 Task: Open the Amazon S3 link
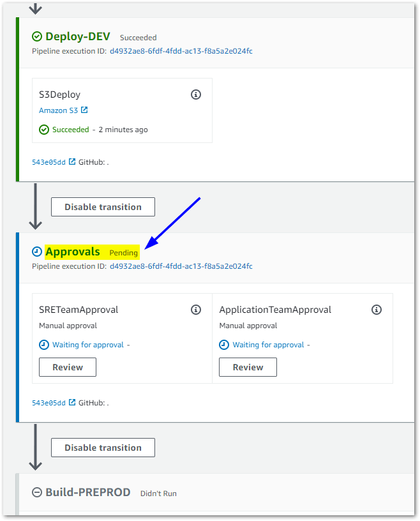(59, 110)
